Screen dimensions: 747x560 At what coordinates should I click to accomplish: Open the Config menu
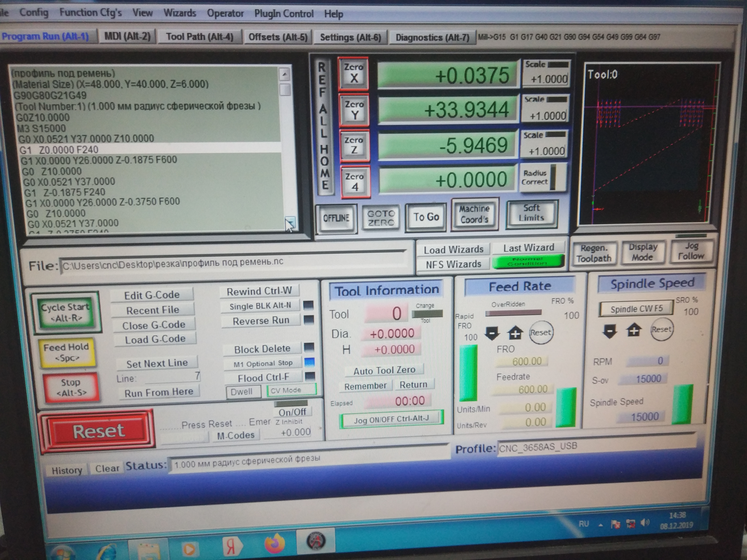pos(34,13)
